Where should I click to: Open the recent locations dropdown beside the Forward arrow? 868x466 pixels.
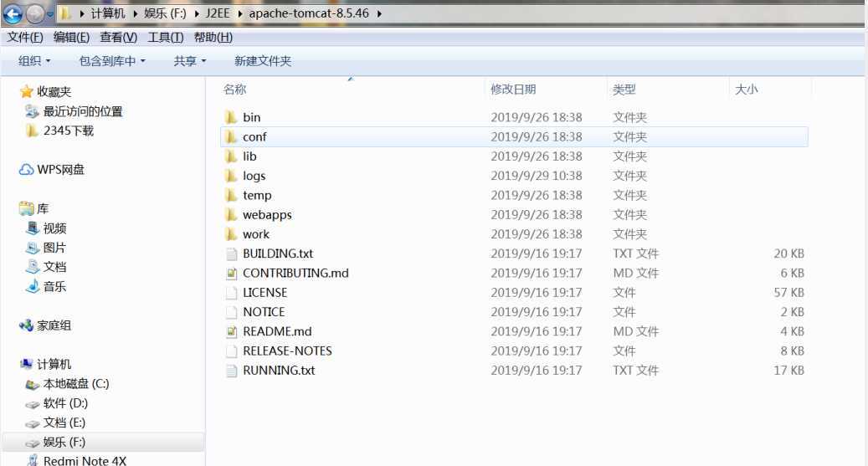50,14
